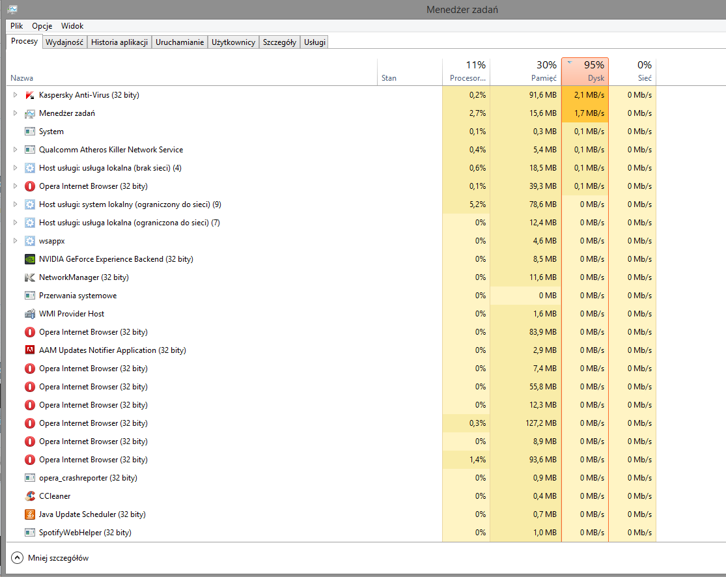Click the Qualcomm Atheros Killer Network Service icon
The width and height of the screenshot is (726, 588).
30,150
